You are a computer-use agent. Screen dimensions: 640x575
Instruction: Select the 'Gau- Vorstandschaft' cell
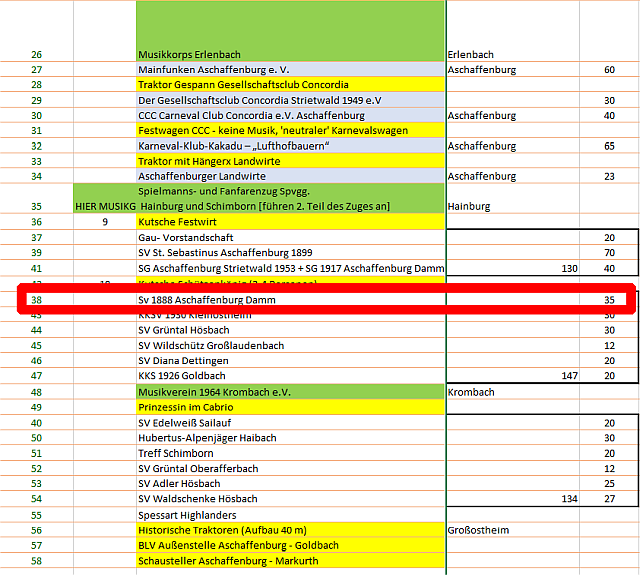coord(290,237)
